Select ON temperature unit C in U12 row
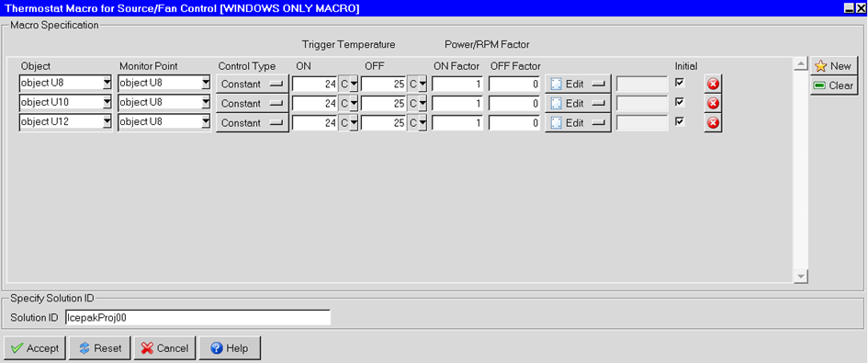 (x=349, y=123)
